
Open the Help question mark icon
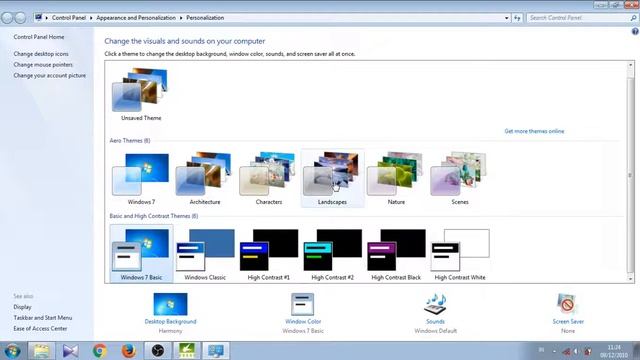coord(635,31)
